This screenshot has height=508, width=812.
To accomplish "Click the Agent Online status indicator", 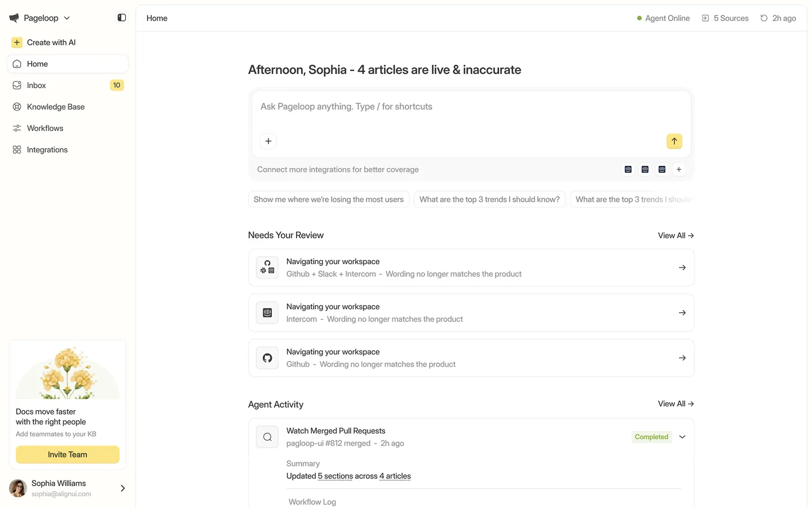I will click(663, 18).
